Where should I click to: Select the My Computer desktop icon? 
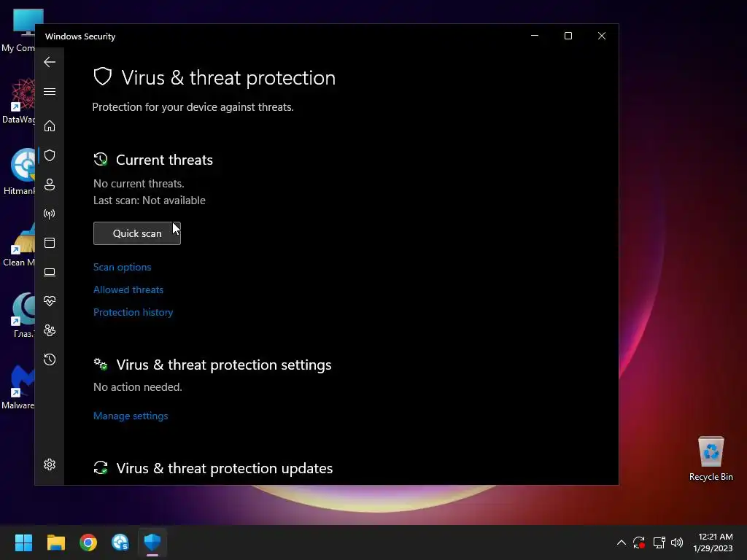point(19,31)
